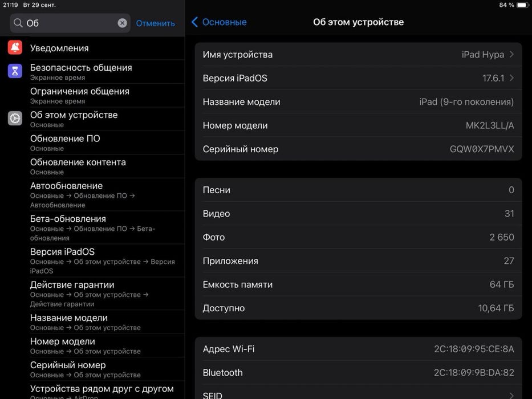Tap the red Notifications bell icon

click(x=15, y=47)
